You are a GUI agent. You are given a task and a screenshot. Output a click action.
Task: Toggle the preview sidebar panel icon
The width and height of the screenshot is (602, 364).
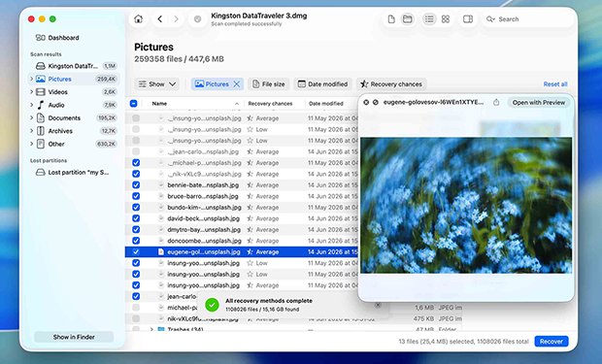468,18
